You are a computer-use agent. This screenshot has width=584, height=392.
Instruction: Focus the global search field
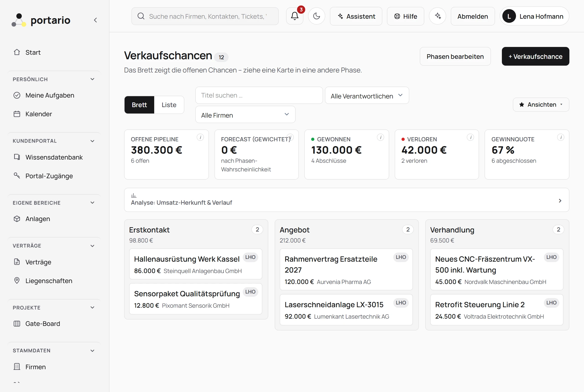[x=205, y=16]
